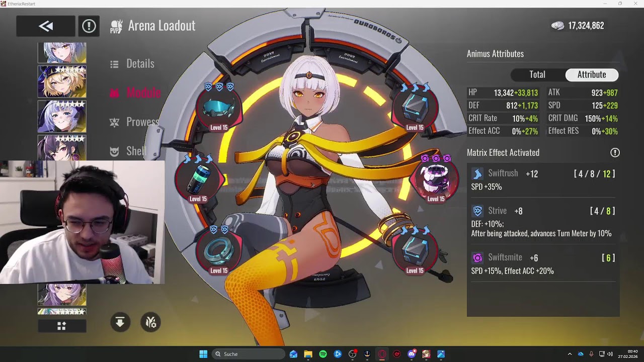Select the blonde character with dark hat
644x362 pixels.
click(62, 81)
